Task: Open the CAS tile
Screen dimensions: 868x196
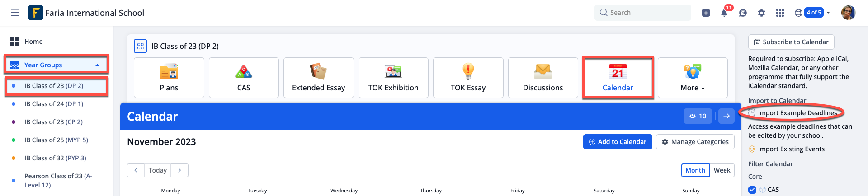Action: [x=244, y=78]
